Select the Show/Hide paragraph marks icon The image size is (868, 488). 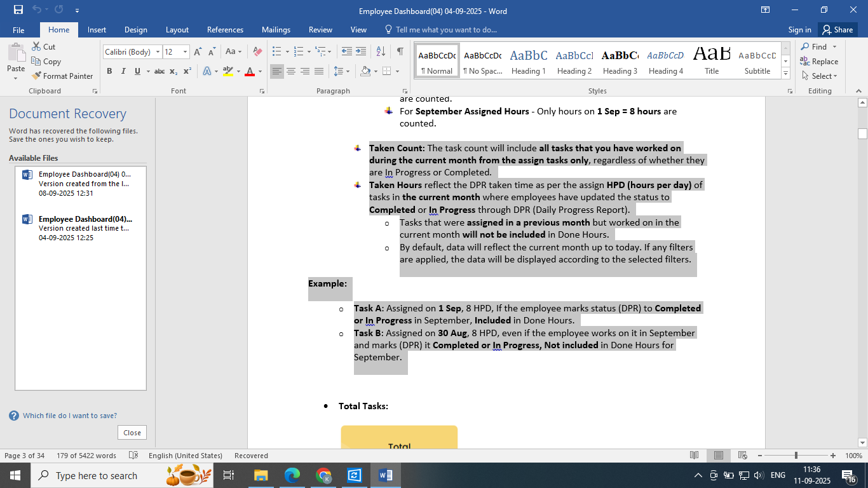click(x=400, y=51)
